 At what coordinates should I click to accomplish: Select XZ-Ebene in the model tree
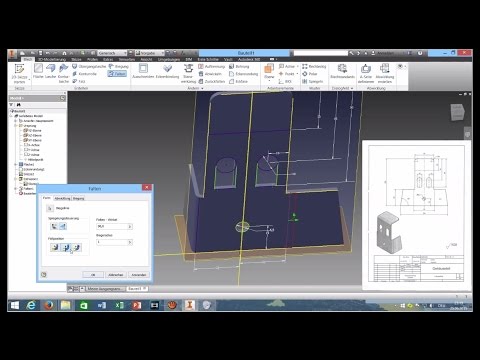pyautogui.click(x=32, y=135)
